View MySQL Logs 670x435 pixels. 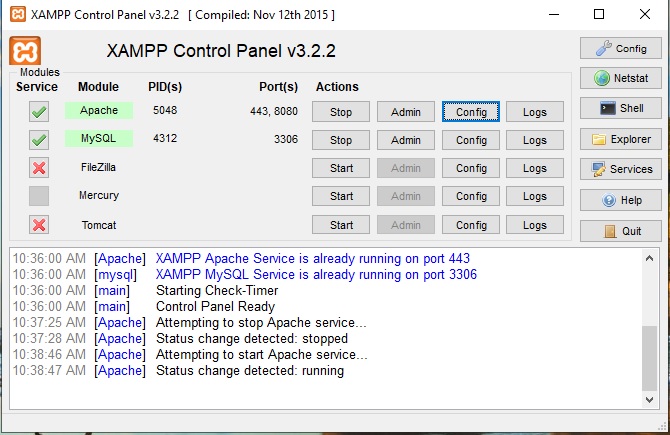pos(535,140)
